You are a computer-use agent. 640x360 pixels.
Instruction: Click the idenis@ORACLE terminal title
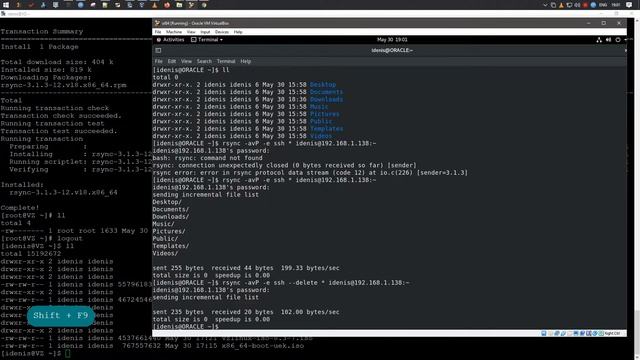click(392, 50)
